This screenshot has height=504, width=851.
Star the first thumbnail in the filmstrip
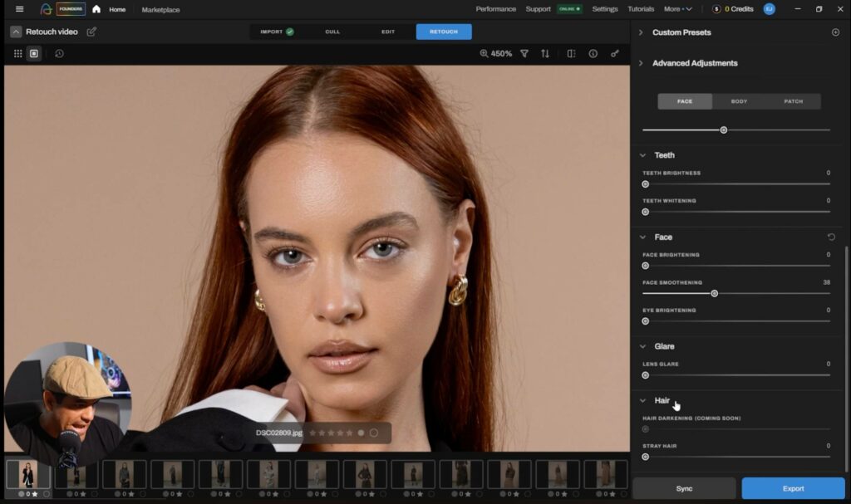pyautogui.click(x=35, y=493)
